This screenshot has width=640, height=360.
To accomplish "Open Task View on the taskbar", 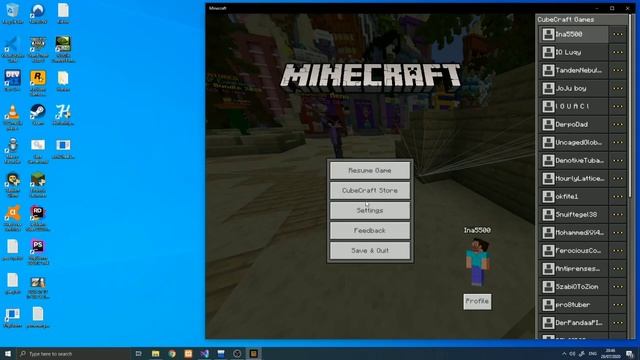I will 138,353.
